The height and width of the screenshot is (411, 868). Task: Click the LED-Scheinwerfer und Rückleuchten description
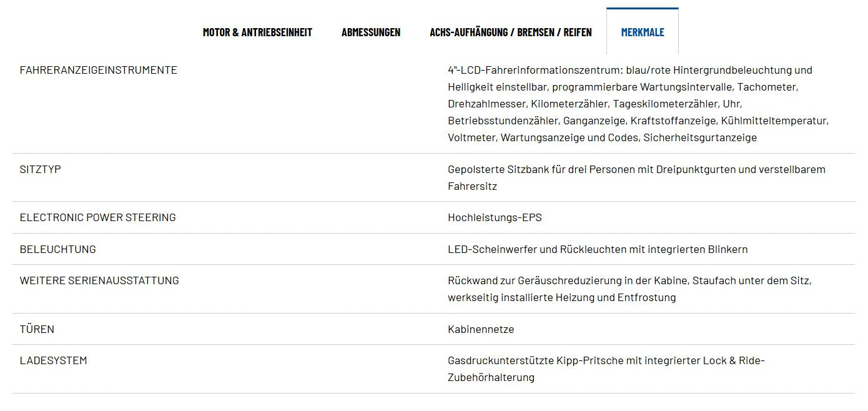coord(598,249)
